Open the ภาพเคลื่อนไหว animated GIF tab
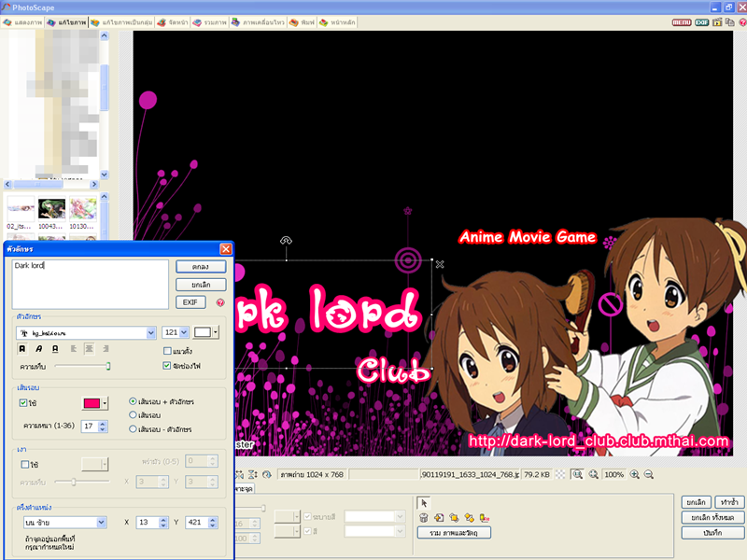This screenshot has width=747, height=560. coord(258,22)
